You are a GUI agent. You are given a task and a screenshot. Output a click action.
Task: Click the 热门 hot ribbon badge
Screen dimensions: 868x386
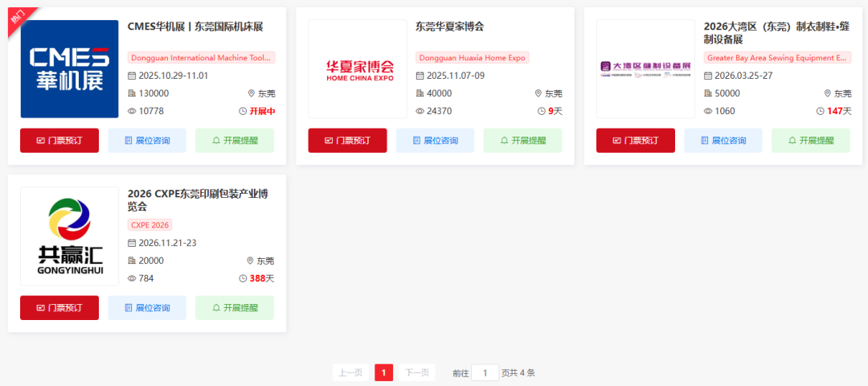tap(19, 18)
